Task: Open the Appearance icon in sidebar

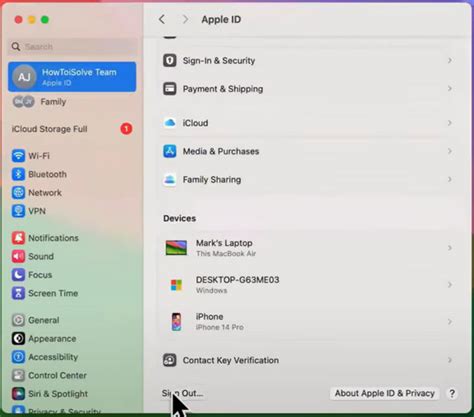Action: pyautogui.click(x=18, y=339)
